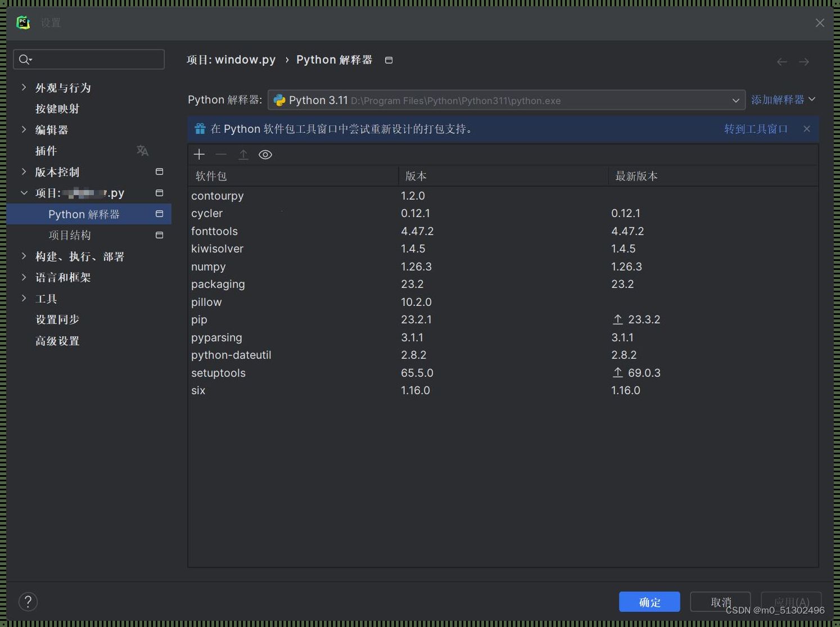Click the install package plus icon
This screenshot has height=627, width=840.
point(199,155)
